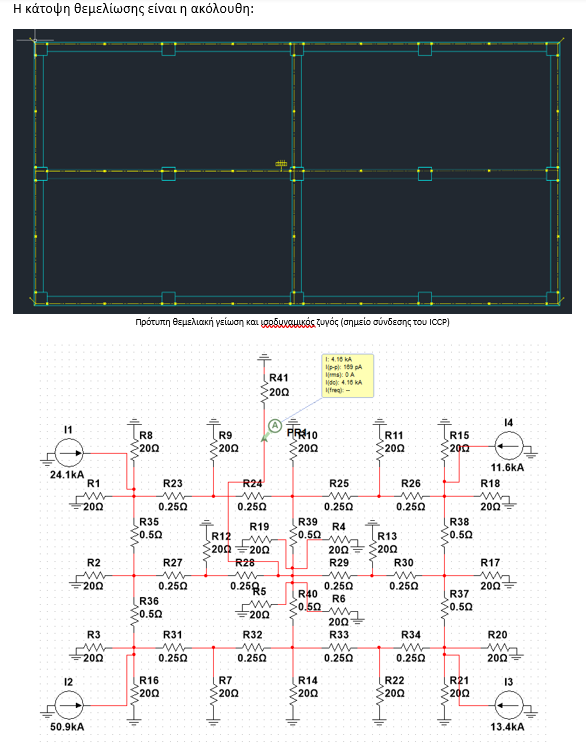Click the I3 13.4kA current source
586x749 pixels.
(x=509, y=705)
